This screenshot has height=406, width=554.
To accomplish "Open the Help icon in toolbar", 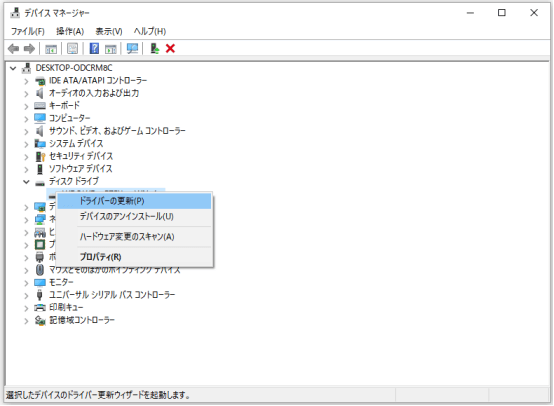I will point(94,48).
